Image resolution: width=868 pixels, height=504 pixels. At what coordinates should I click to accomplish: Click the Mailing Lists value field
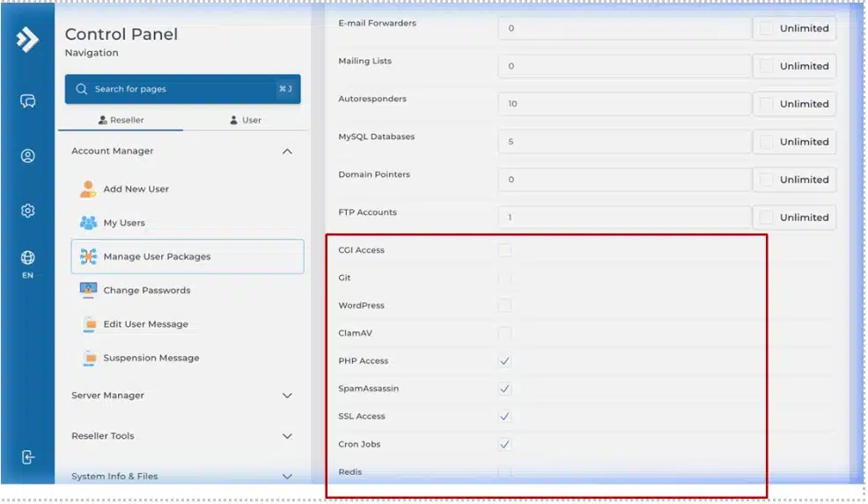click(624, 66)
